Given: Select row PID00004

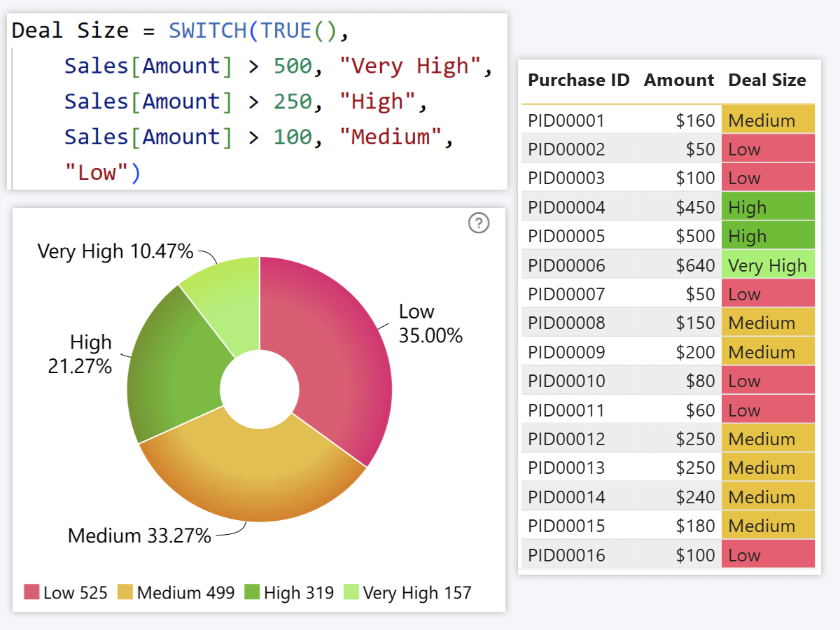Looking at the screenshot, I should pos(668,207).
